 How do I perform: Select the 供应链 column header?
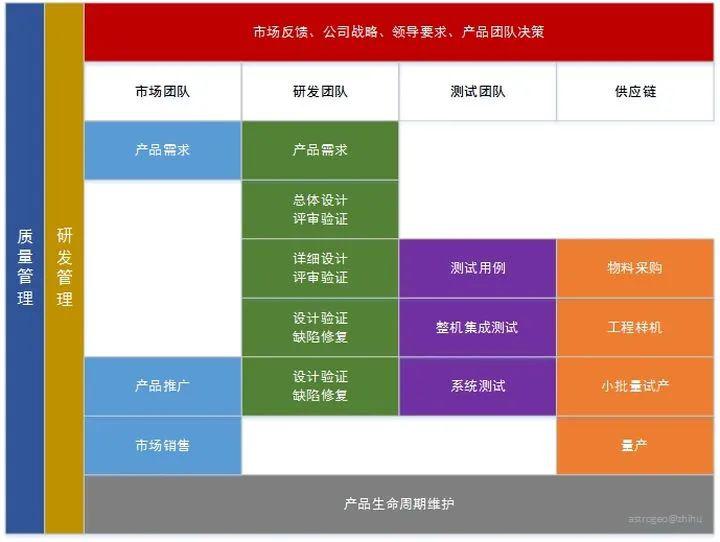click(636, 91)
